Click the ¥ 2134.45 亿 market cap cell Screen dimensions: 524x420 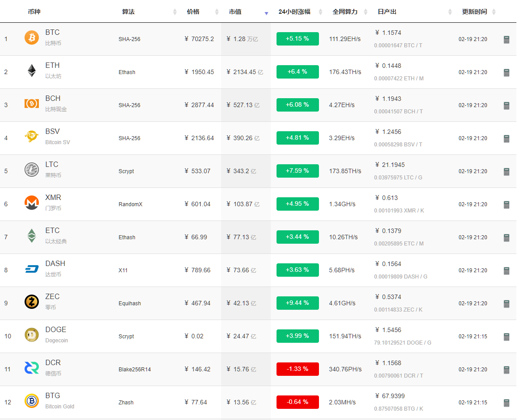(245, 72)
